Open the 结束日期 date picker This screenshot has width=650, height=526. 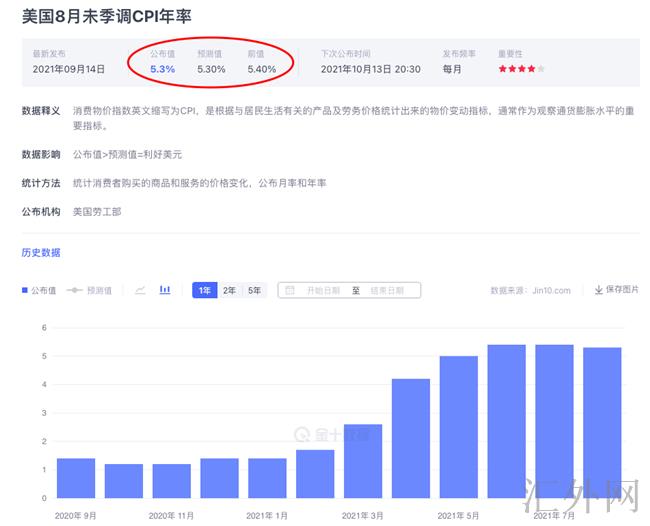coord(386,290)
